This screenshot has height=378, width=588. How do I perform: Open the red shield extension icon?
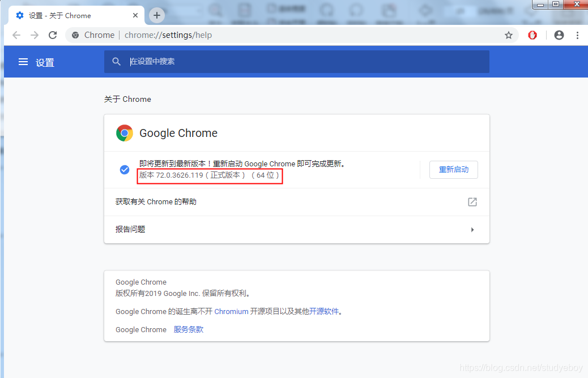(x=532, y=35)
